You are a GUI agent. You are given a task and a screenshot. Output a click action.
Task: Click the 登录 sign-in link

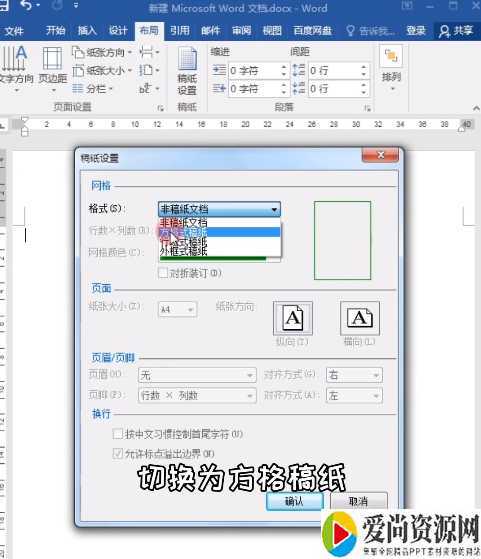(416, 31)
